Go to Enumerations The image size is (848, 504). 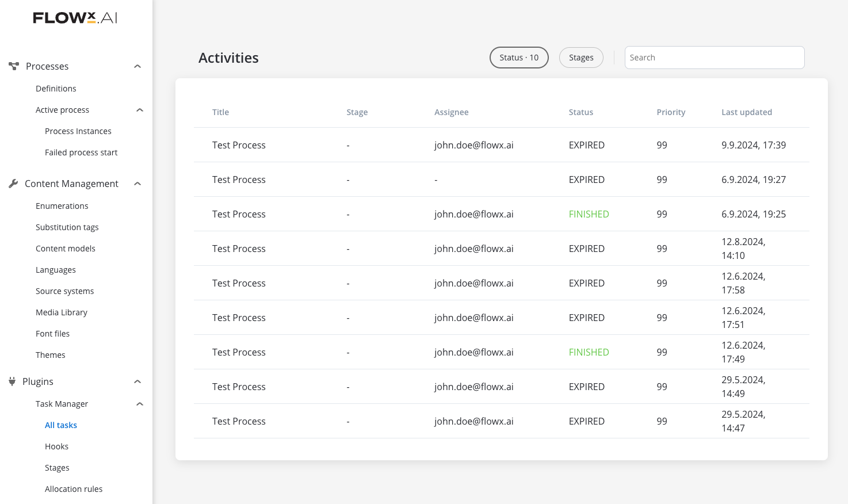tap(62, 206)
